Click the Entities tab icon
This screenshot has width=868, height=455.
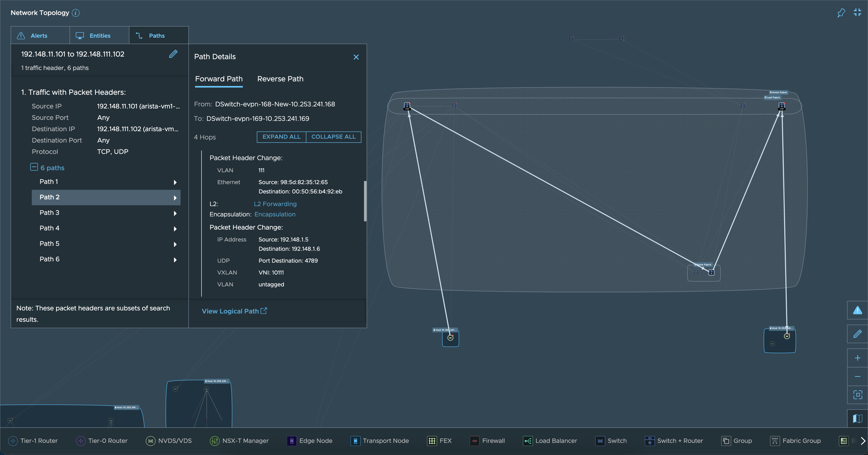80,36
